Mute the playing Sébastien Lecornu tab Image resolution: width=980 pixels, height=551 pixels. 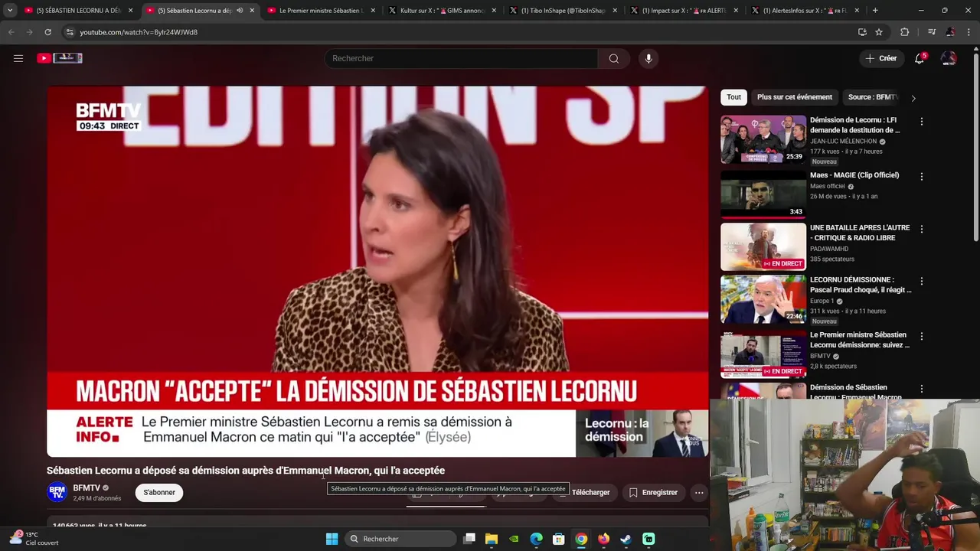240,11
